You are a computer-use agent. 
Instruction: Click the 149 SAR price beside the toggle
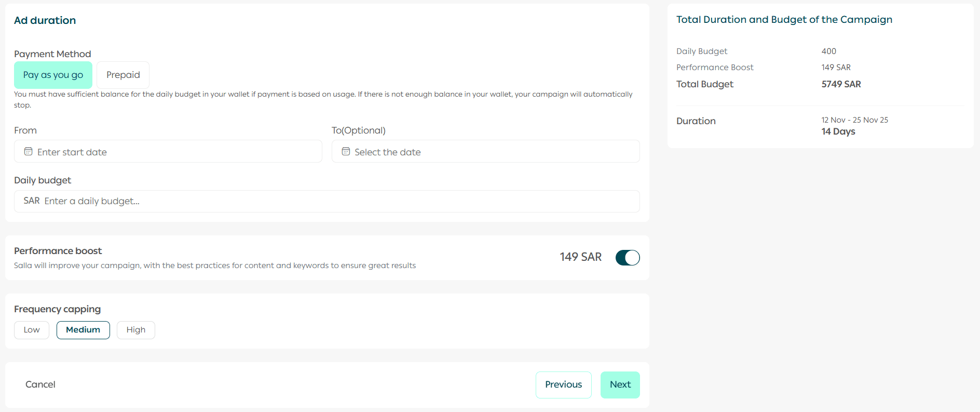(x=580, y=257)
